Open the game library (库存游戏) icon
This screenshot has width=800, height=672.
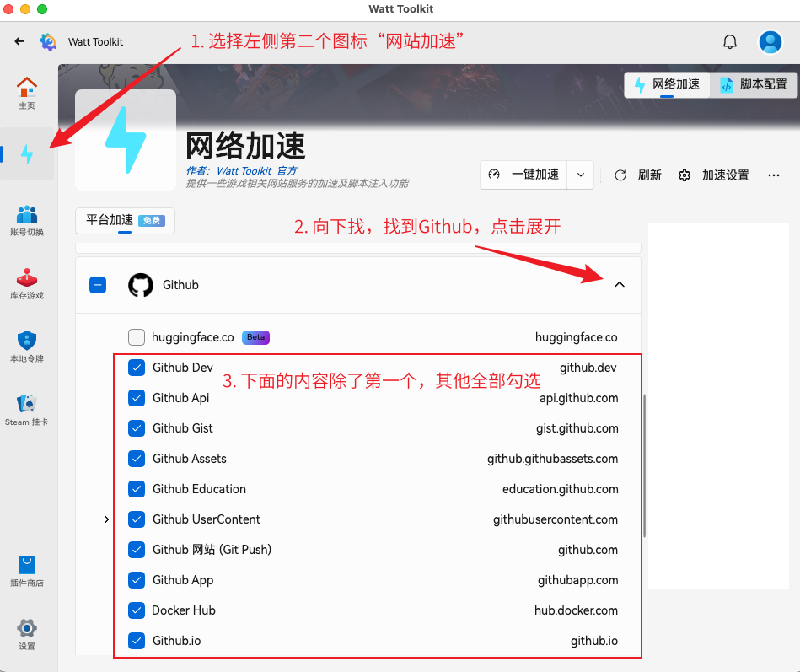click(27, 283)
